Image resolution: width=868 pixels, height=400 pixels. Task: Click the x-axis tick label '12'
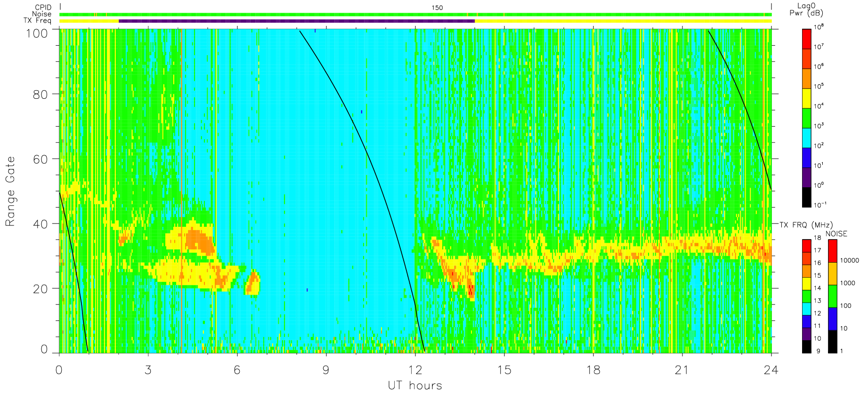click(415, 370)
